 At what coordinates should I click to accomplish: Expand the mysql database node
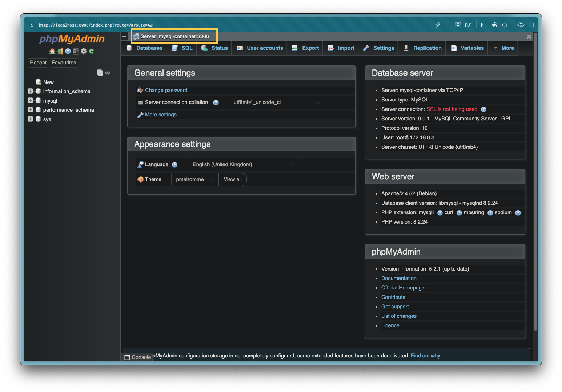tap(31, 100)
